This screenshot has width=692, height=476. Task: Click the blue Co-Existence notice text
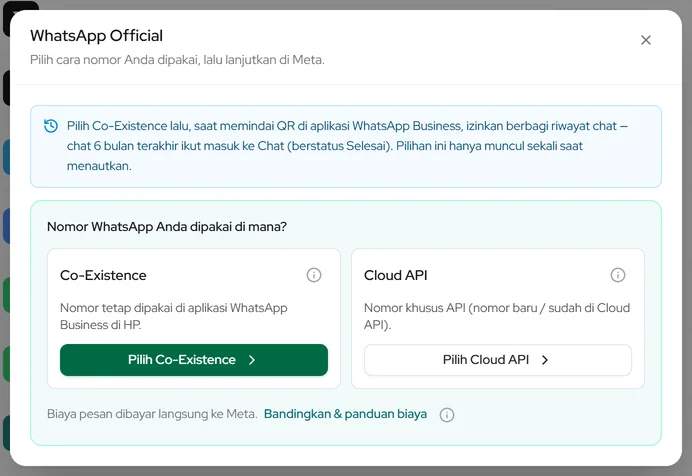coord(347,146)
